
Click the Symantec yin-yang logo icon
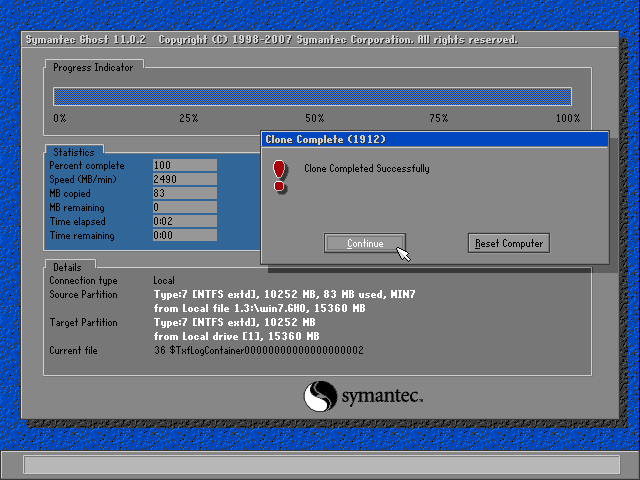320,396
